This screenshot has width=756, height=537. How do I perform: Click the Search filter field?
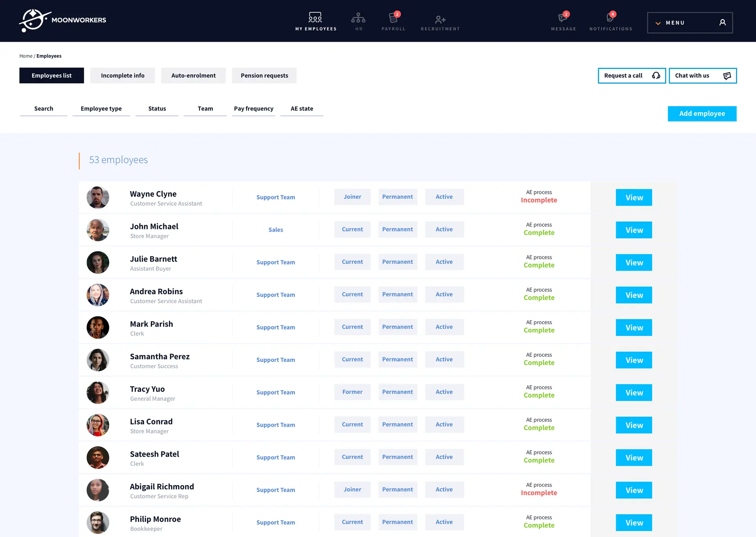click(x=43, y=109)
